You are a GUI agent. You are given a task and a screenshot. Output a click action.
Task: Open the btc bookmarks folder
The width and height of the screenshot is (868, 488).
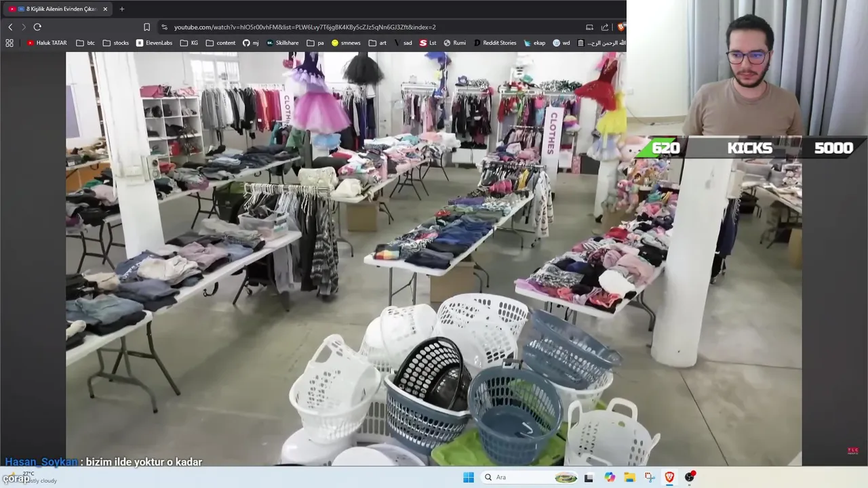coord(85,43)
